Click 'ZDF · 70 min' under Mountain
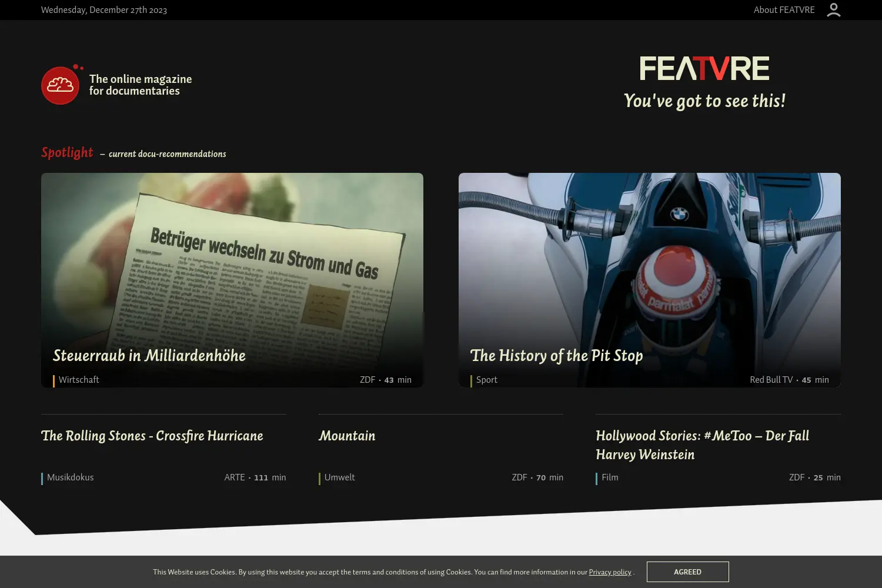The width and height of the screenshot is (882, 588). [537, 477]
